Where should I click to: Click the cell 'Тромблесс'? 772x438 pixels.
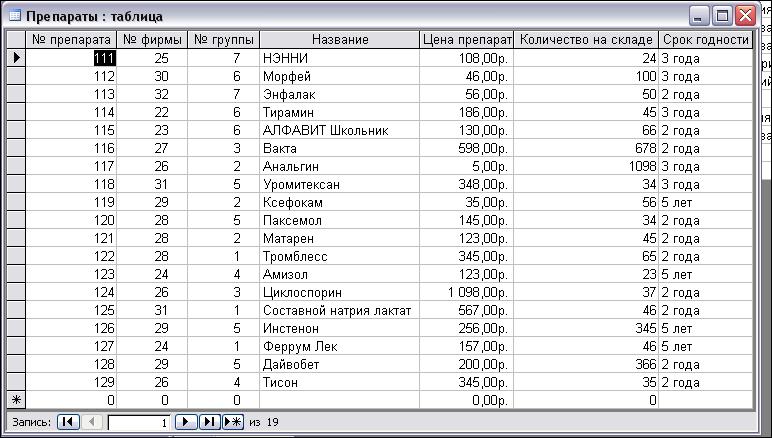click(340, 256)
